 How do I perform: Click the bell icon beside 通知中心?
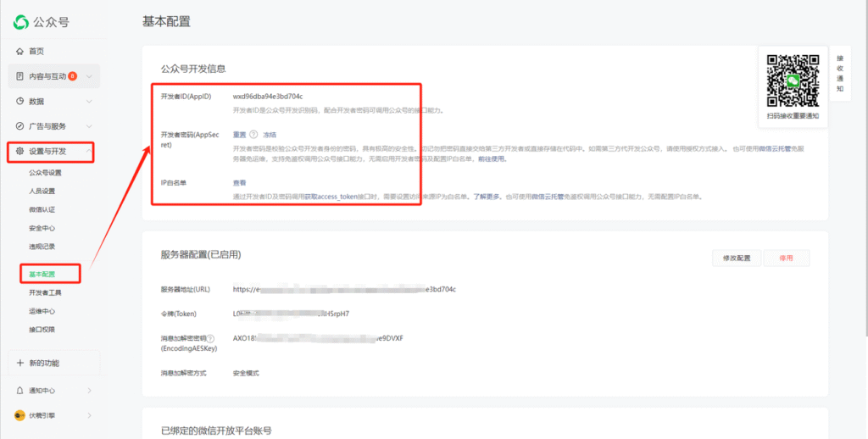point(20,391)
